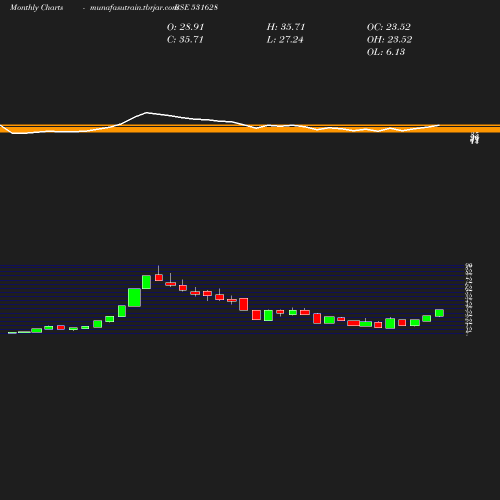Select the low value "L: 27.24"
Viewport: 500px width, 500px height.
(285, 40)
